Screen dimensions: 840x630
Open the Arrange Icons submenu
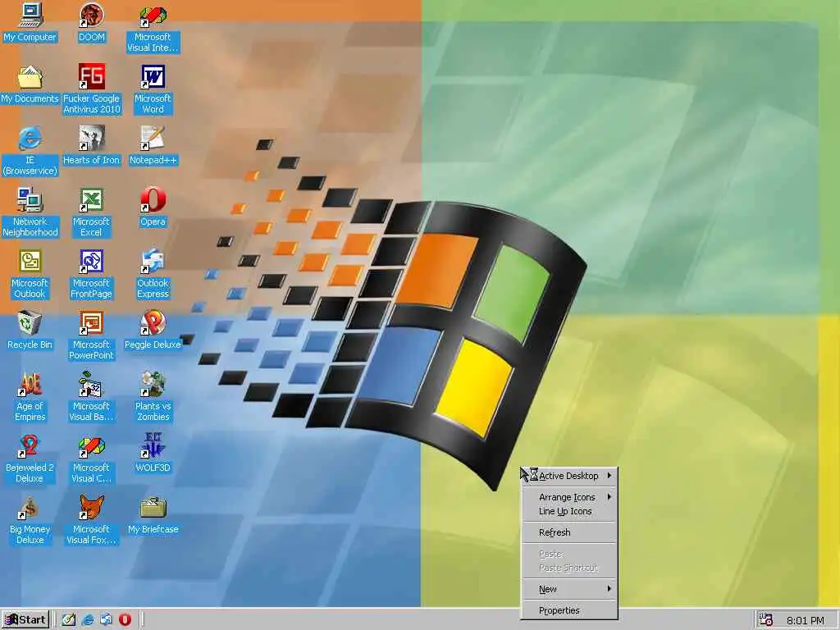pyautogui.click(x=569, y=497)
